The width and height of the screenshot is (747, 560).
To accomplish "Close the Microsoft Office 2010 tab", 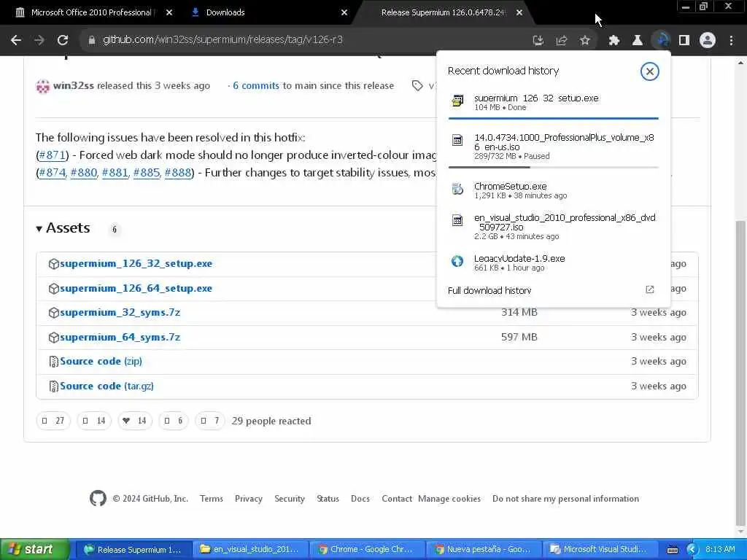I will [169, 13].
